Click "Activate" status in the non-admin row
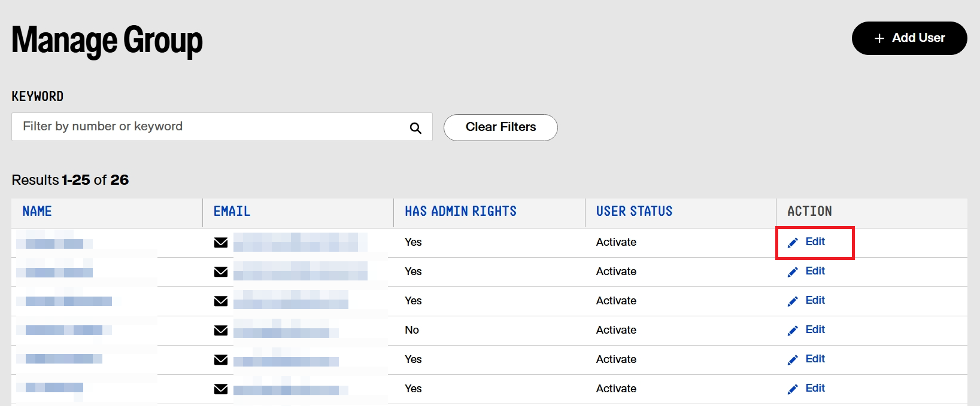The width and height of the screenshot is (980, 406). [616, 330]
